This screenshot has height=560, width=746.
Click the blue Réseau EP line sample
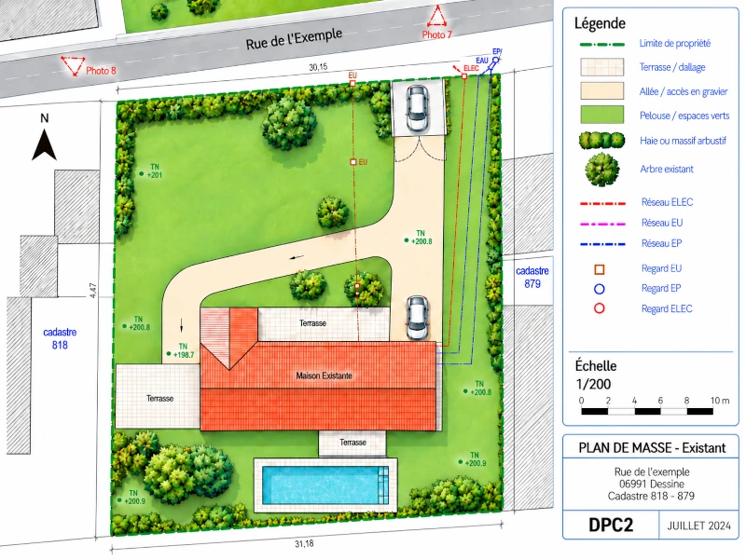[x=602, y=244]
